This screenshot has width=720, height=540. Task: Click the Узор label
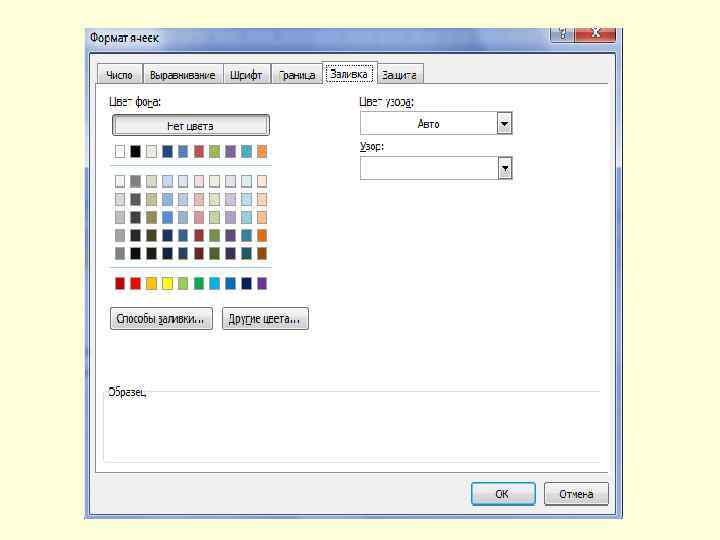(x=371, y=146)
